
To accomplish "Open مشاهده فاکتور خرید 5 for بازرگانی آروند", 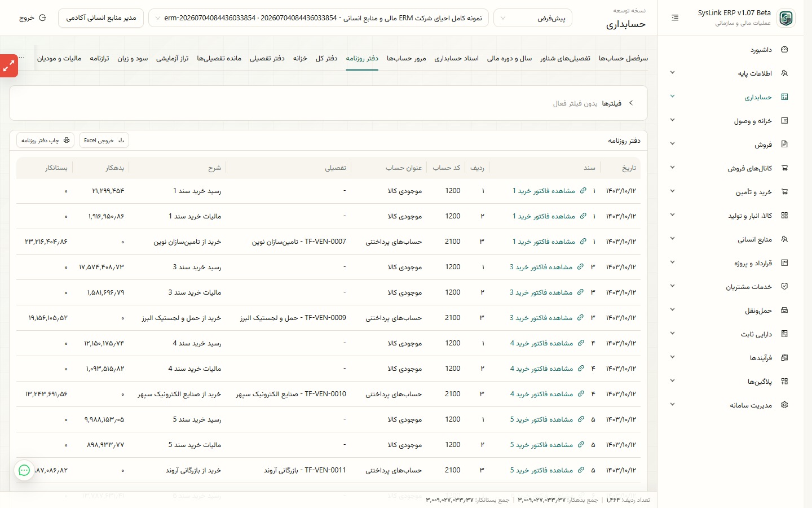I will pos(541,470).
